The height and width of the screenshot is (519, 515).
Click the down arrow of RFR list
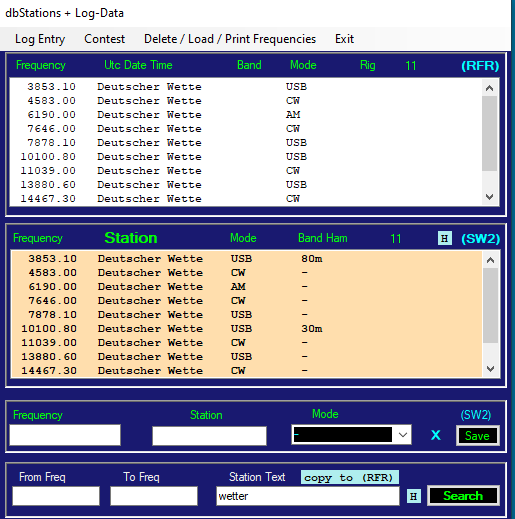tap(489, 197)
